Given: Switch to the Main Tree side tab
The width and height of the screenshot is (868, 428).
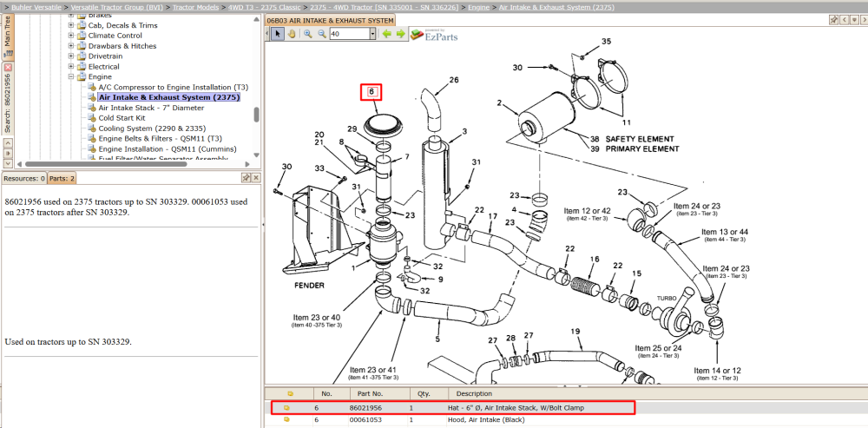Looking at the screenshot, I should pyautogui.click(x=8, y=36).
